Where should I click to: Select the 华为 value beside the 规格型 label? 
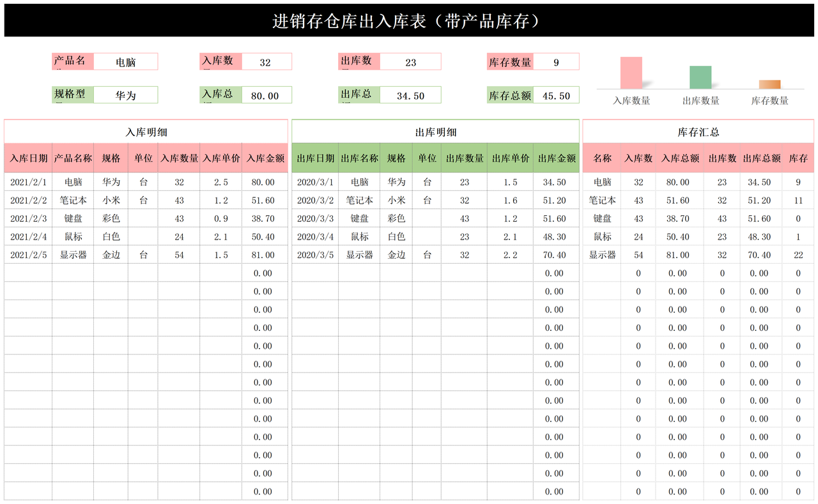click(126, 95)
